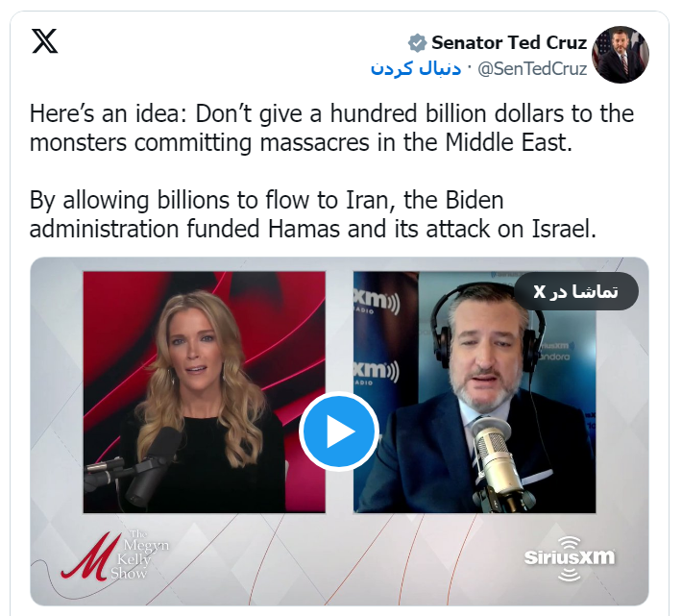Select the left video frame with the blonde host
The image size is (682, 616).
pyautogui.click(x=204, y=392)
